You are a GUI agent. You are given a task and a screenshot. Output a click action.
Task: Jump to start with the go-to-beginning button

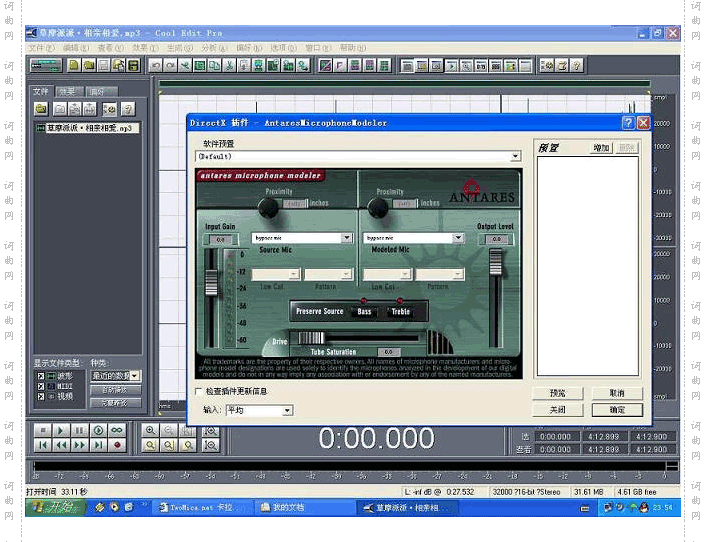tap(43, 445)
